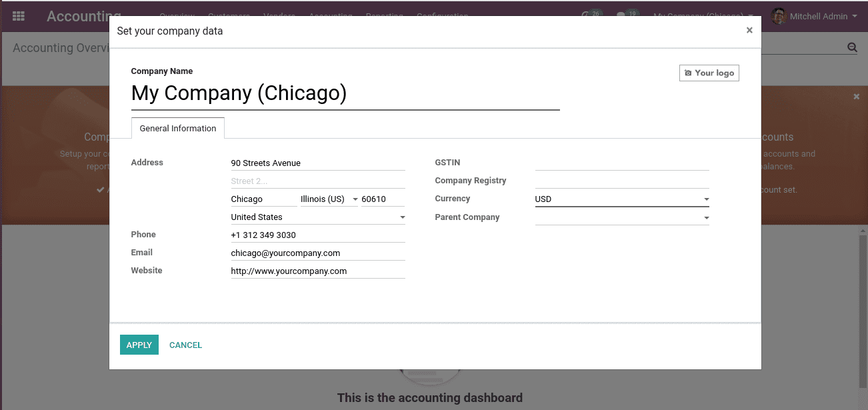Image resolution: width=868 pixels, height=410 pixels.
Task: Edit the city field Chicago
Action: coord(264,199)
